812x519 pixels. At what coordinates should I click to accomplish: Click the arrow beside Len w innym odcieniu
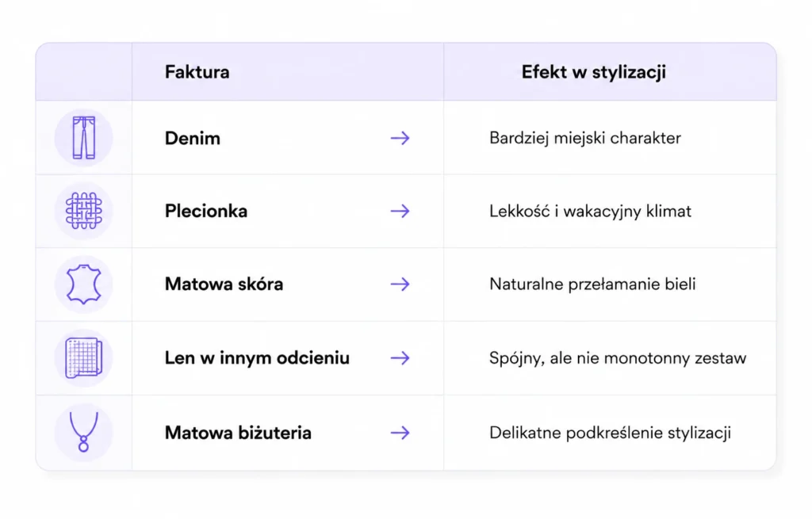pos(400,358)
